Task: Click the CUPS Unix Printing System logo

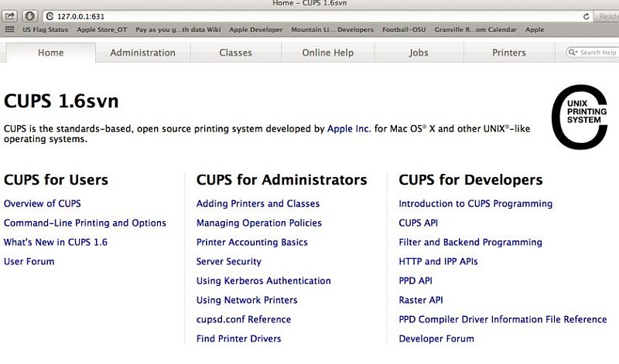Action: click(x=580, y=117)
